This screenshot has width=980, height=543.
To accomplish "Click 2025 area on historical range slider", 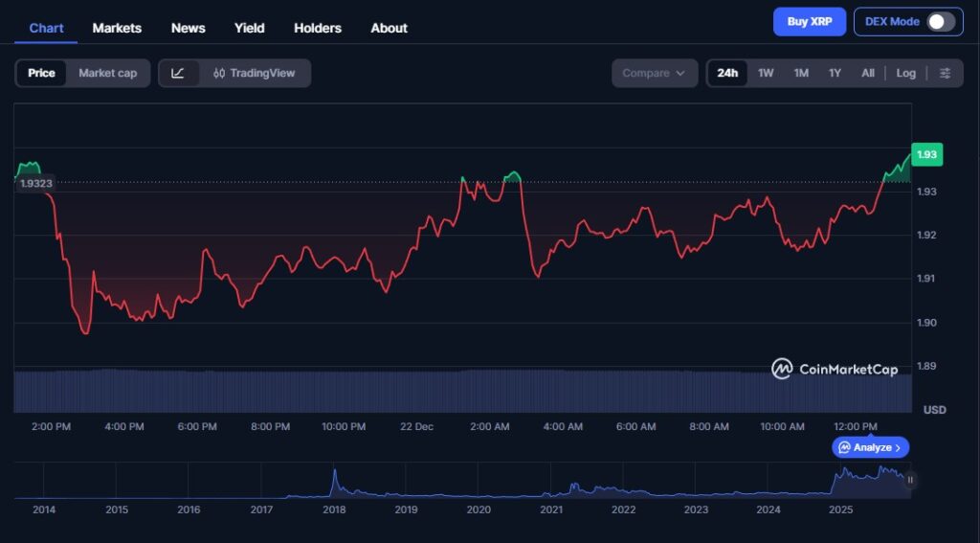I will 871,481.
